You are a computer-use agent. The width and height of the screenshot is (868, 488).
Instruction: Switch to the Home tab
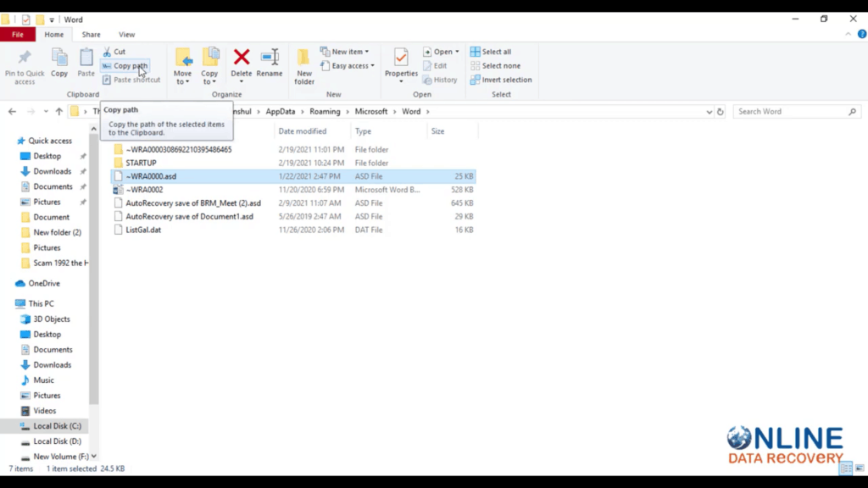[53, 34]
